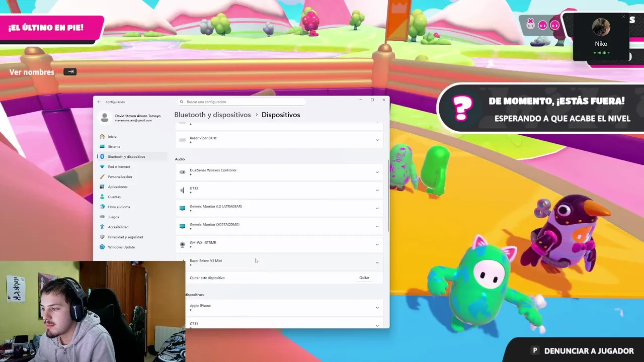
Task: Click the Privacidad y seguridad shield icon
Action: pos(102,237)
